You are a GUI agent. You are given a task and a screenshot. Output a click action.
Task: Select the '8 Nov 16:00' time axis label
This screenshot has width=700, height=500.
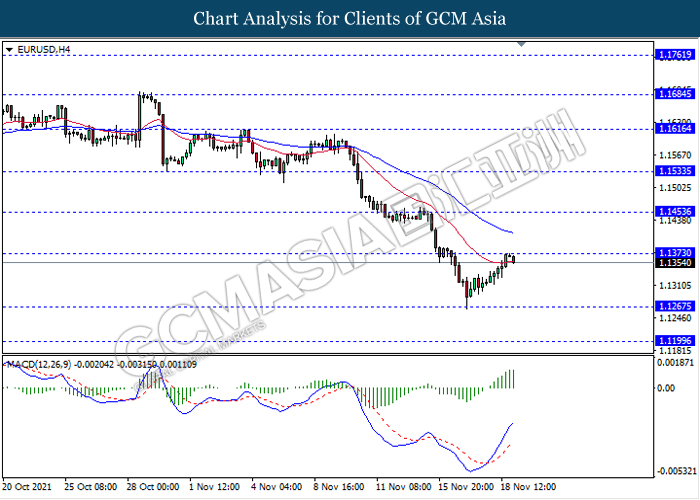pyautogui.click(x=336, y=486)
